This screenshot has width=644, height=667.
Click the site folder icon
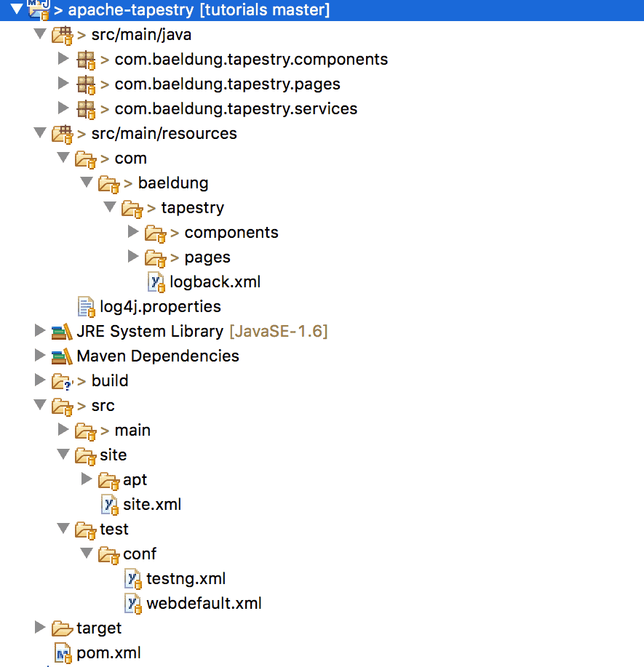pyautogui.click(x=86, y=456)
